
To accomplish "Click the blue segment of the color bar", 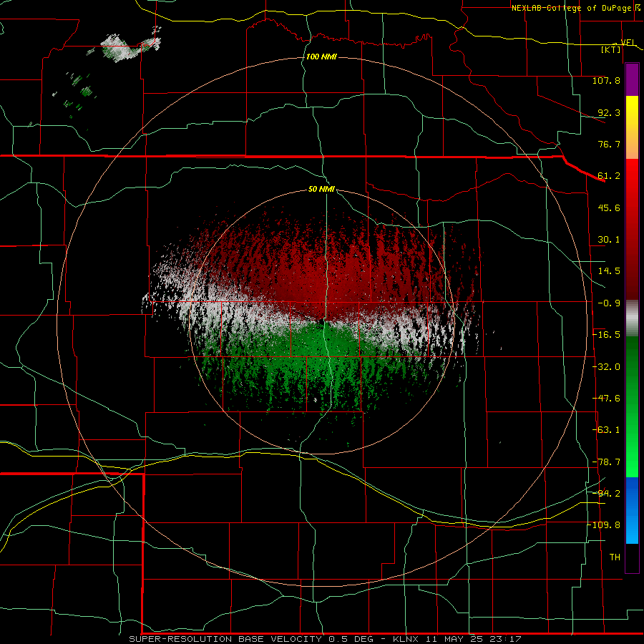I will tap(632, 510).
